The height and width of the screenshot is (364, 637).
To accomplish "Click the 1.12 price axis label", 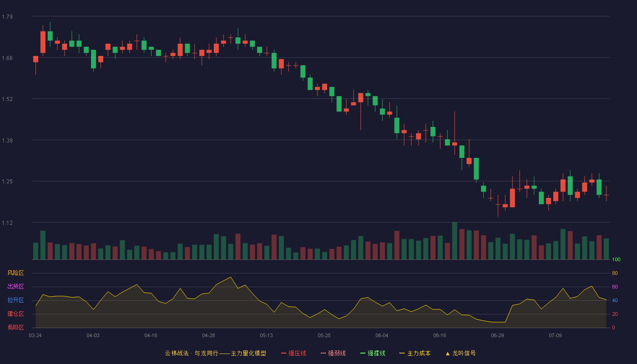I will coord(7,223).
